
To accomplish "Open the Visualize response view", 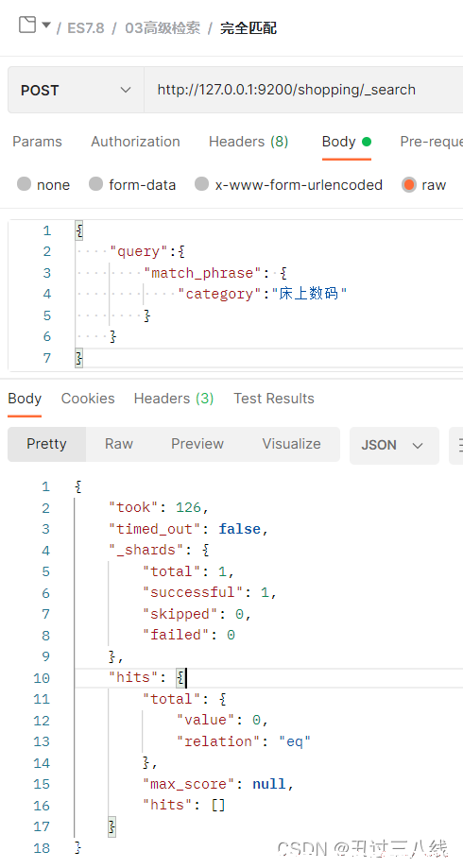I will 291,444.
